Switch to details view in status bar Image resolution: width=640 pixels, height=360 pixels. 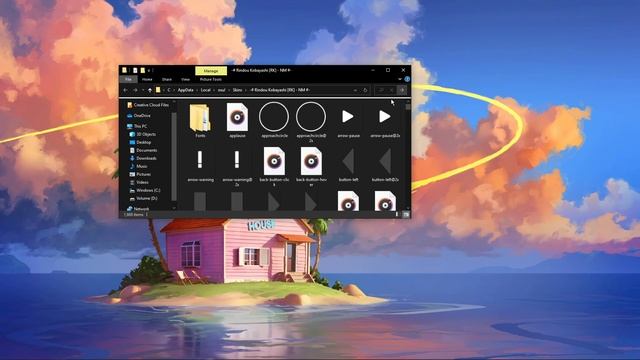(x=397, y=214)
